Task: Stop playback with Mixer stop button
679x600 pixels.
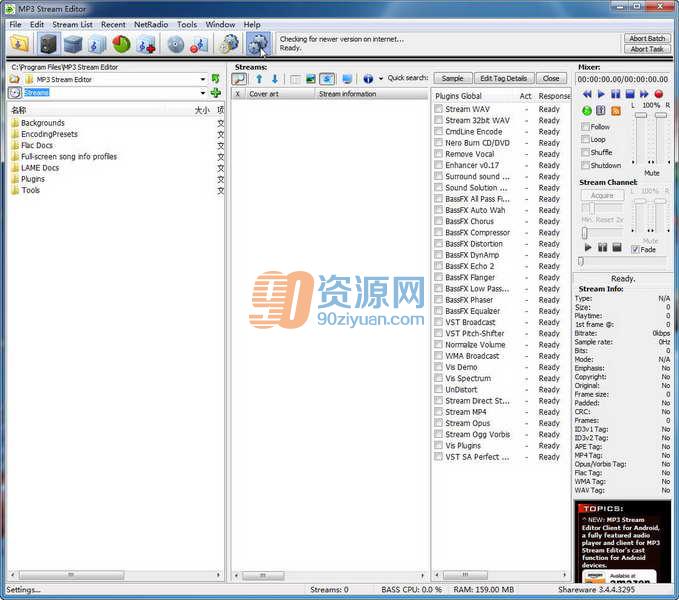Action: 630,94
